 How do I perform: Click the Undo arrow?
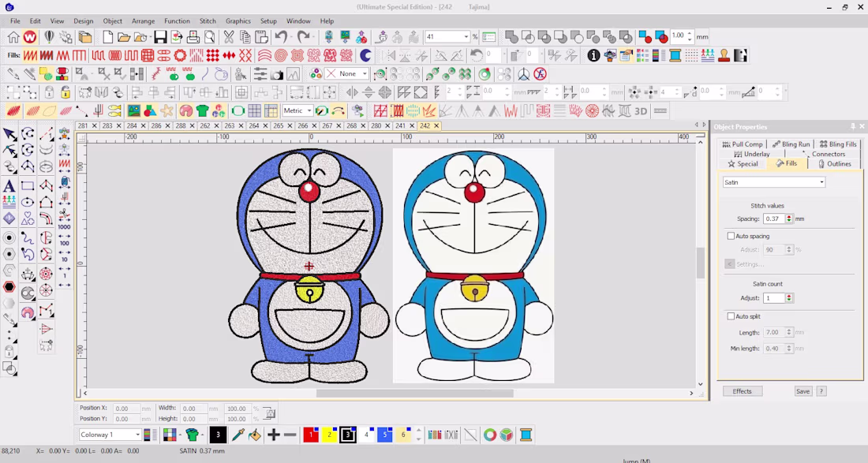pyautogui.click(x=281, y=37)
